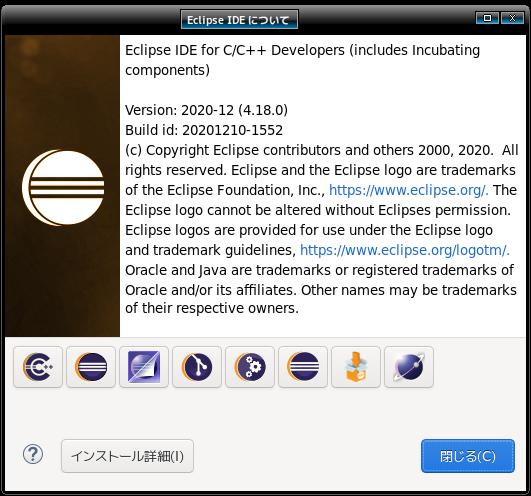The height and width of the screenshot is (496, 531).
Task: Click the 'Build id: 20201210-1552' text
Action: 204,130
